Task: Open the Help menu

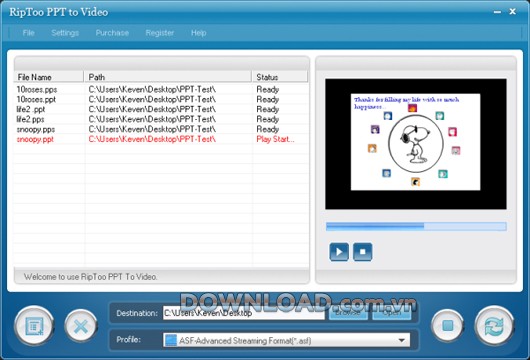Action: click(x=198, y=33)
